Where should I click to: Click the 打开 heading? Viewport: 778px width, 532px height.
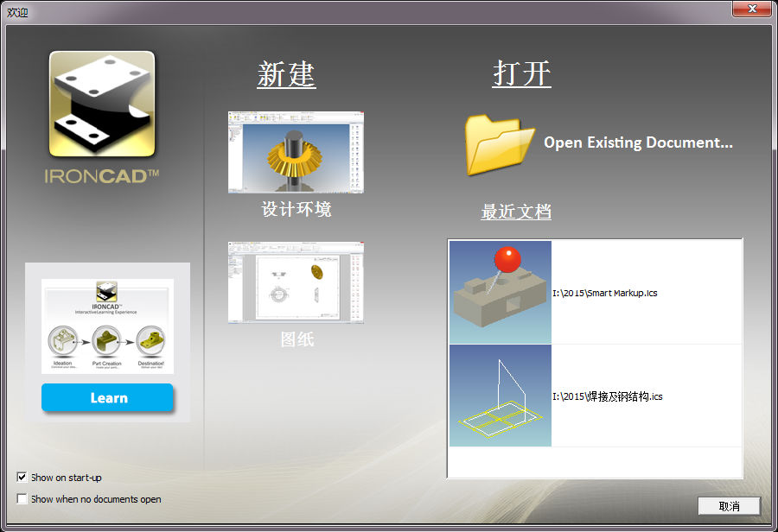tap(521, 74)
